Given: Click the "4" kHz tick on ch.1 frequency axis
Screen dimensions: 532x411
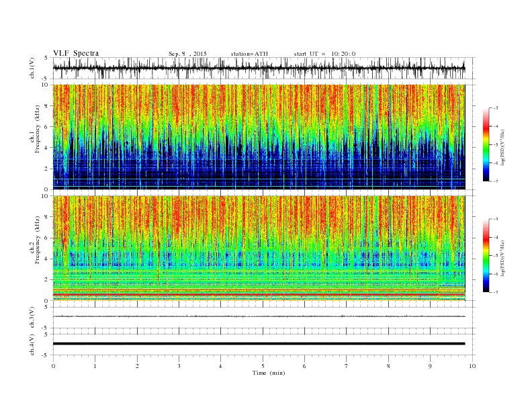Looking at the screenshot, I should 46,148.
